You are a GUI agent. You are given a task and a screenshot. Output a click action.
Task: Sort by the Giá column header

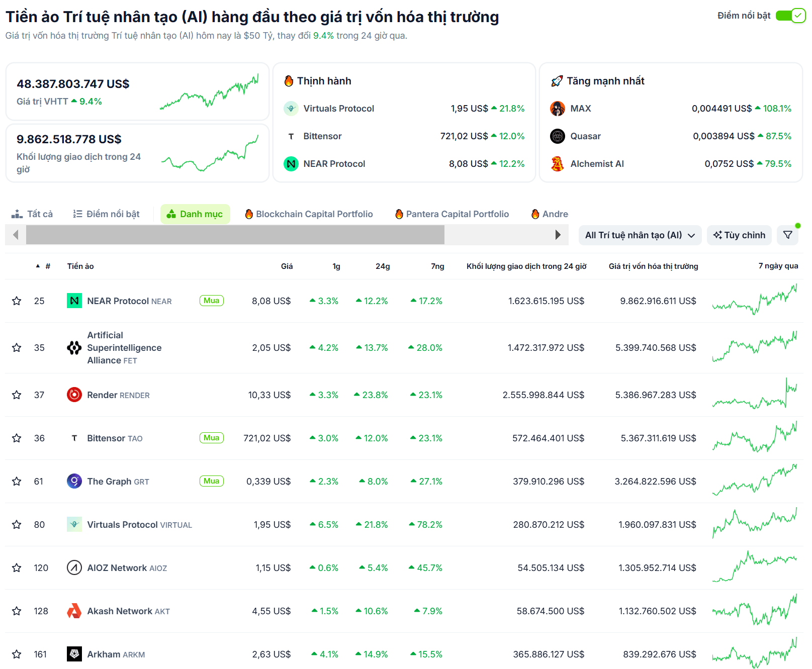(x=287, y=266)
